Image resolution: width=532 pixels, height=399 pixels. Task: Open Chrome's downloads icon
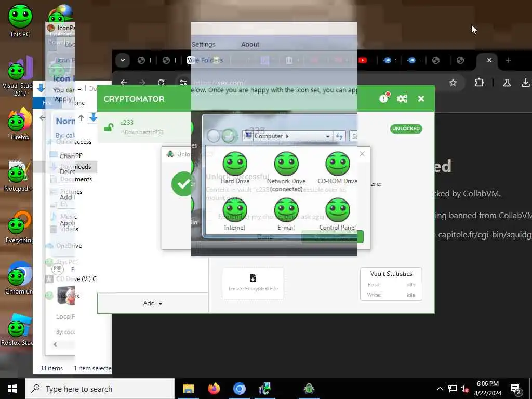(x=526, y=83)
